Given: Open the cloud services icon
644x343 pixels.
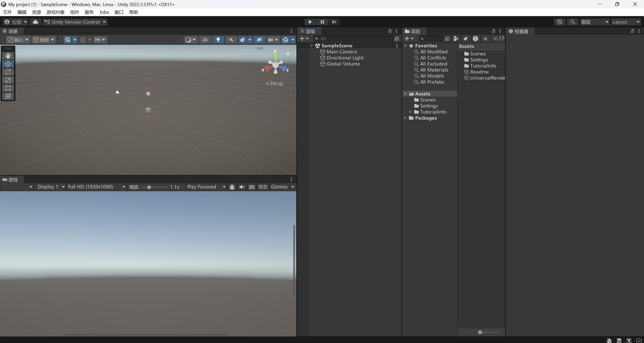Looking at the screenshot, I should (35, 22).
